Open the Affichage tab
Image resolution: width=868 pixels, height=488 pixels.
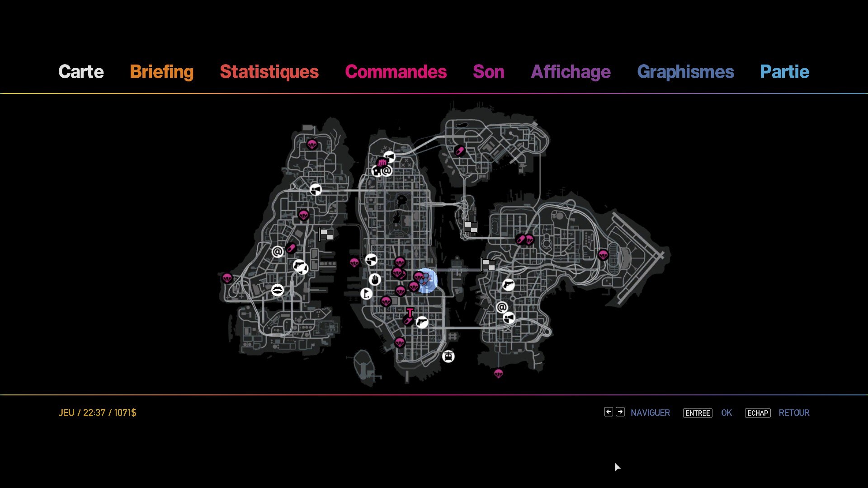[571, 72]
